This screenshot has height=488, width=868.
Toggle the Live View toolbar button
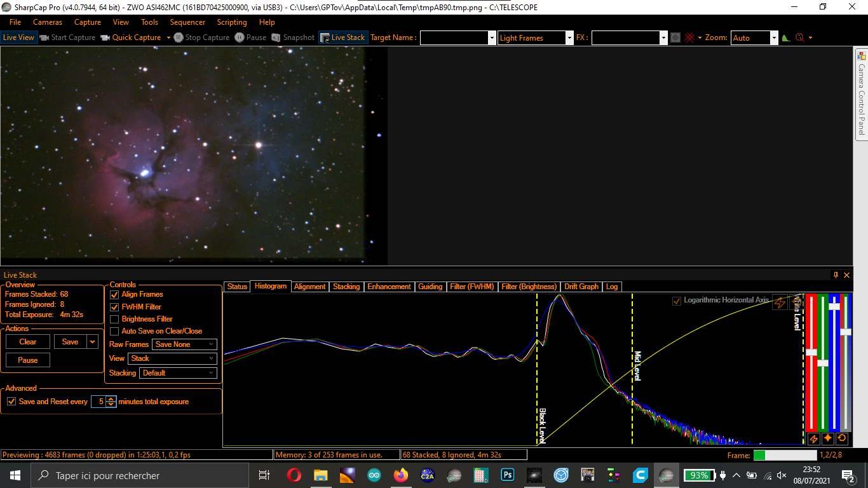[18, 37]
